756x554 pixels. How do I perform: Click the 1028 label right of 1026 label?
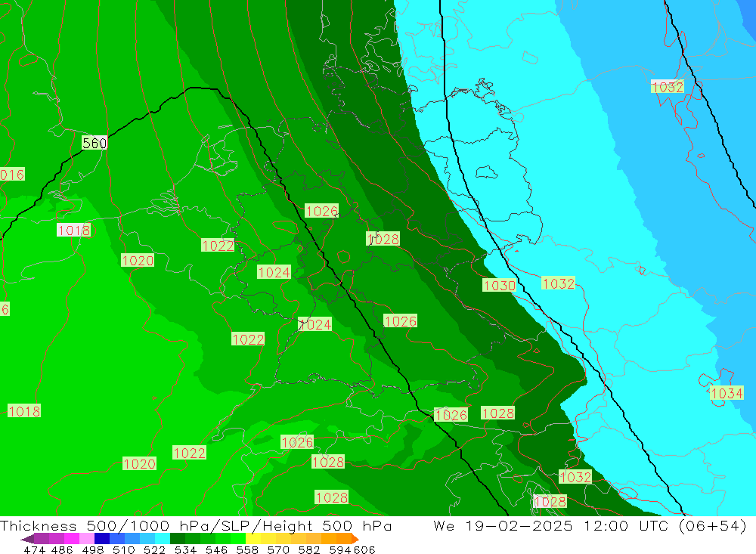[497, 413]
